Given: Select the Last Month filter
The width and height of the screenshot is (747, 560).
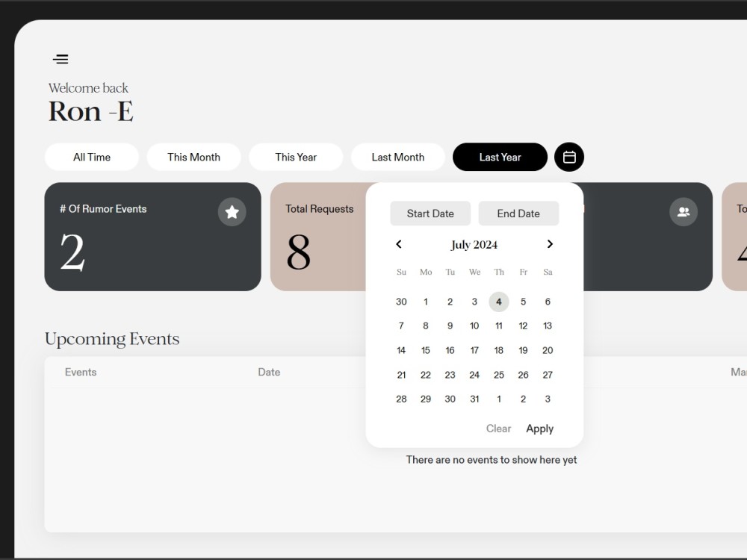Looking at the screenshot, I should click(x=398, y=157).
